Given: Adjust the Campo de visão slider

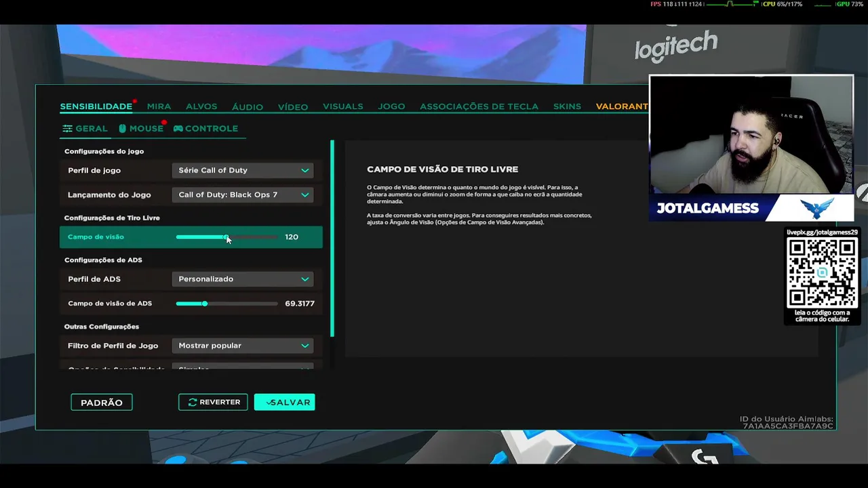Looking at the screenshot, I should click(226, 237).
